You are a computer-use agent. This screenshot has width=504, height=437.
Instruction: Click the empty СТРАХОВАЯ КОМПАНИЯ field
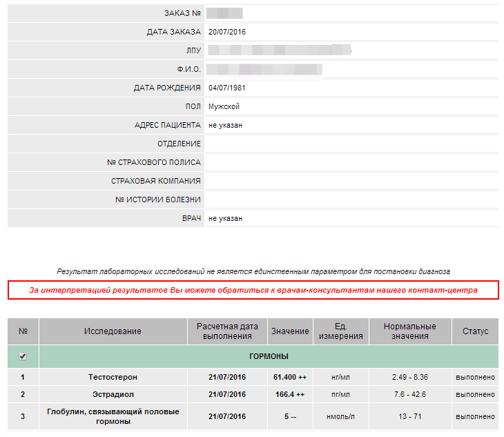point(351,181)
